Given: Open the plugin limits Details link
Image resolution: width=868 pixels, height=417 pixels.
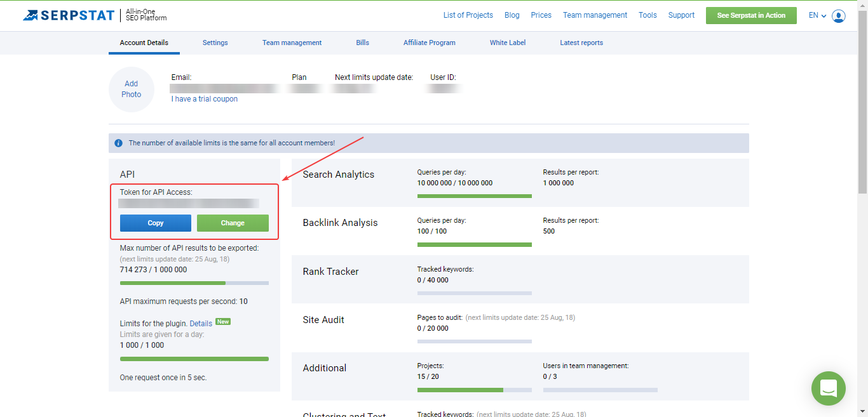Looking at the screenshot, I should pos(201,324).
